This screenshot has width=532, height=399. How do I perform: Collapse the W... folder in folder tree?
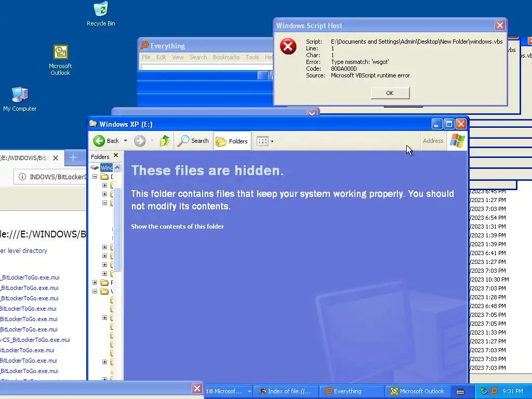95,291
